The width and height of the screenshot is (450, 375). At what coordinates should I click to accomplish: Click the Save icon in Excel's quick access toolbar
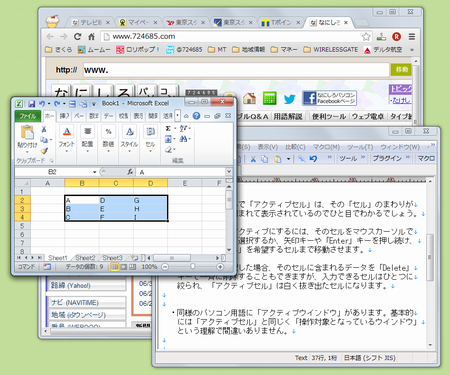32,104
